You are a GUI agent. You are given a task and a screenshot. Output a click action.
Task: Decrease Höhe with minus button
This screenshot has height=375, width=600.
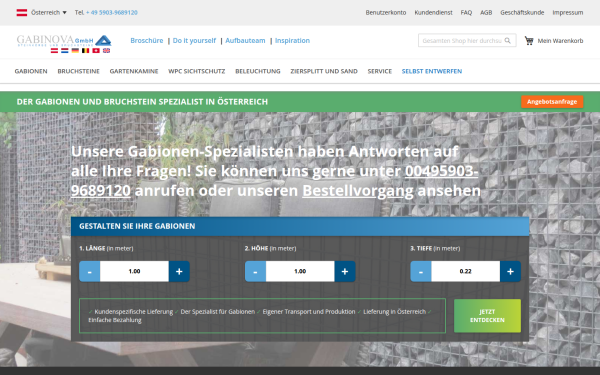(255, 271)
